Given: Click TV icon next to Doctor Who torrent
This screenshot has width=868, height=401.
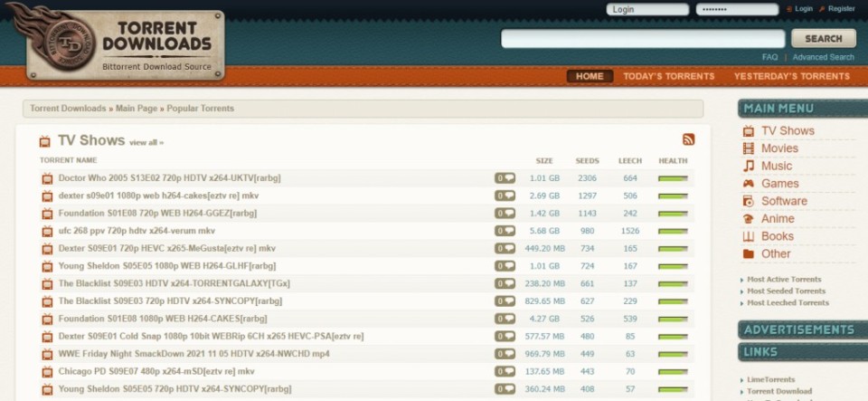Looking at the screenshot, I should (48, 178).
